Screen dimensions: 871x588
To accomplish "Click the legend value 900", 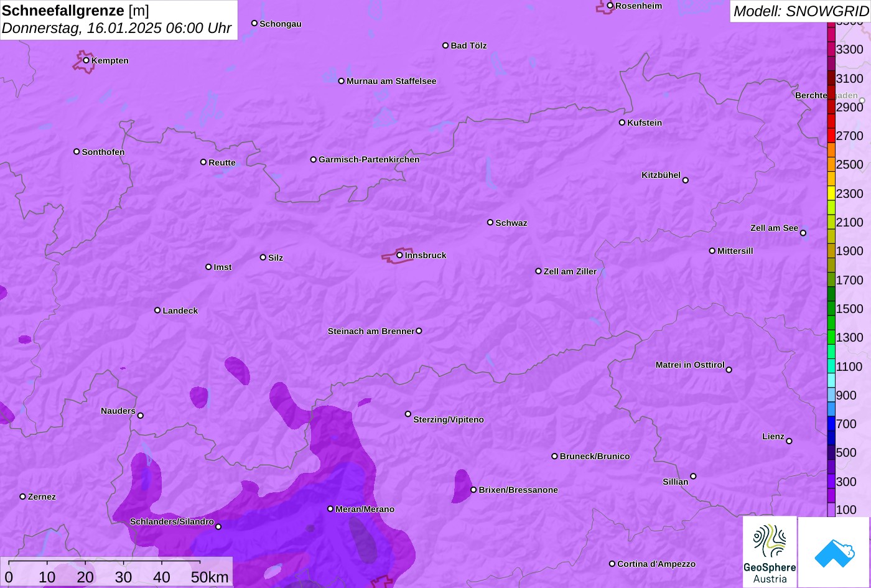I will tap(846, 395).
